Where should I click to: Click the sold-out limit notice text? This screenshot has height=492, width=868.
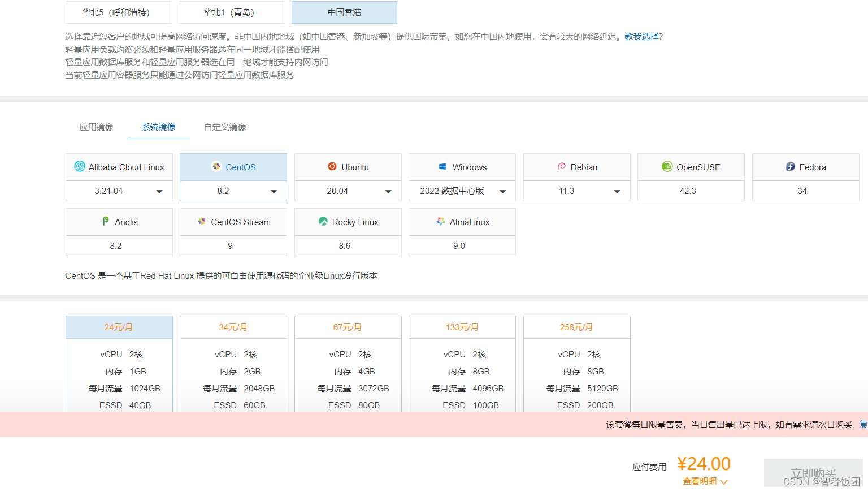tap(729, 425)
